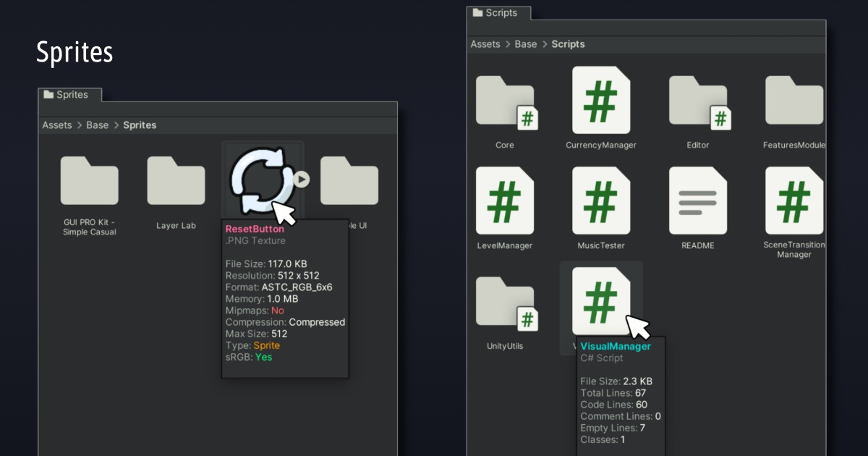Select the SceneTransitionManager script icon

click(793, 201)
